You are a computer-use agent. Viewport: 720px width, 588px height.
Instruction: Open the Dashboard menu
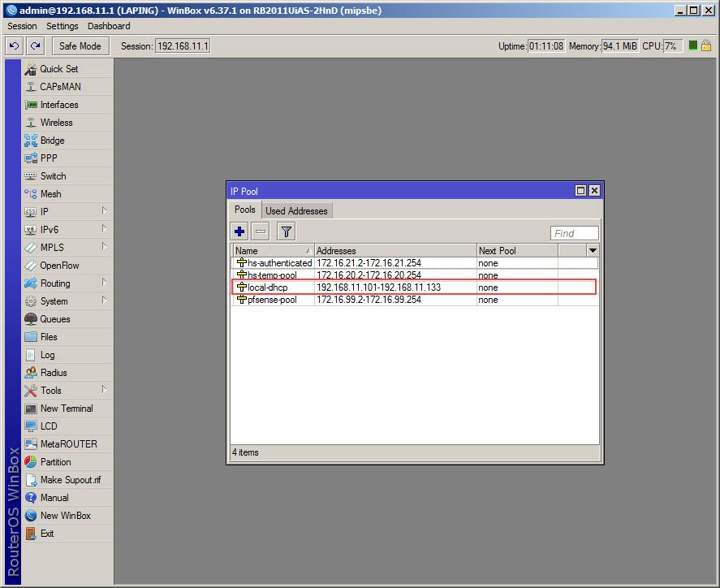[x=109, y=26]
